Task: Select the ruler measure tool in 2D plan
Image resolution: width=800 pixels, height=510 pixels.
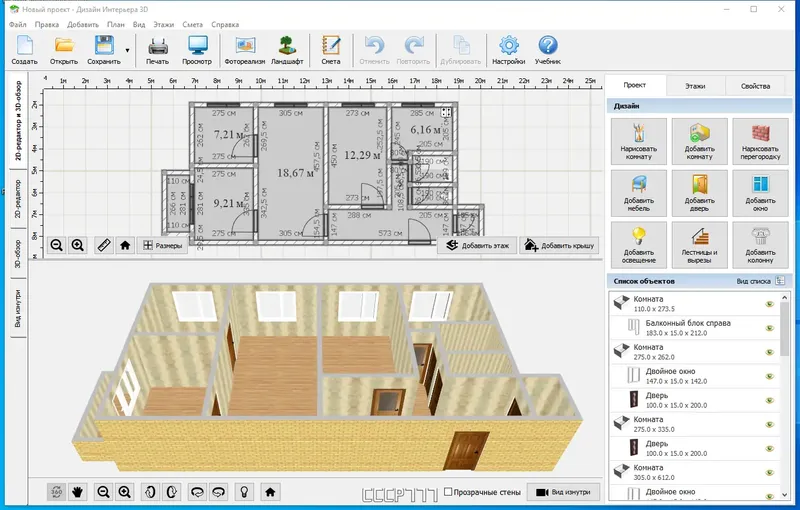Action: 104,244
